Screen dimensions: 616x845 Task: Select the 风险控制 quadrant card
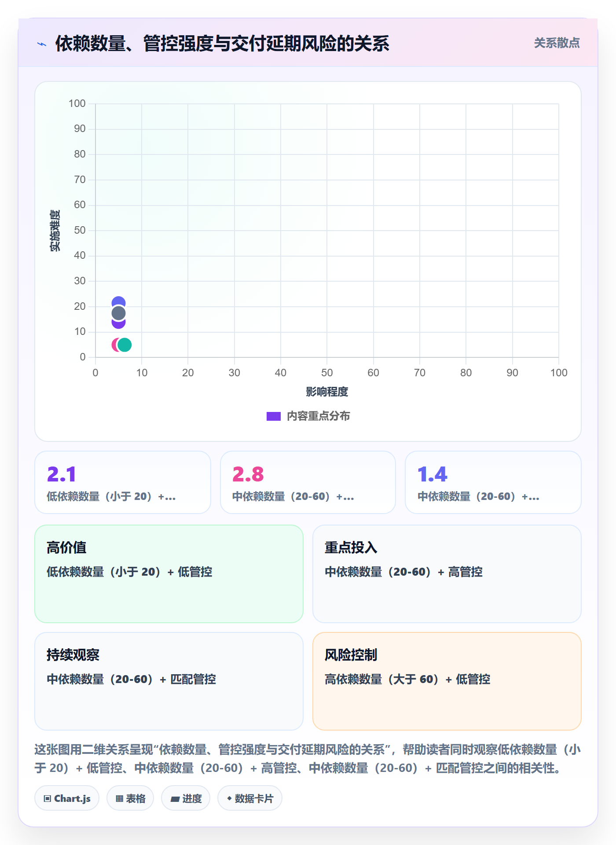pos(447,681)
